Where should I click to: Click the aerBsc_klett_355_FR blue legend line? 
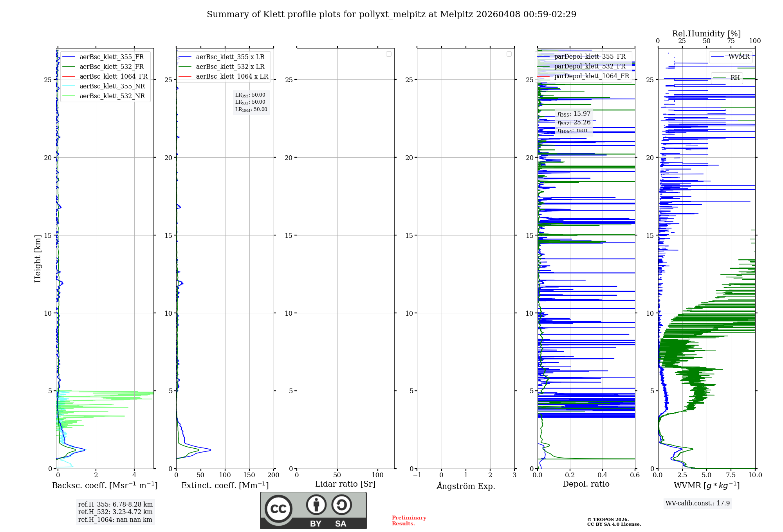click(x=69, y=57)
